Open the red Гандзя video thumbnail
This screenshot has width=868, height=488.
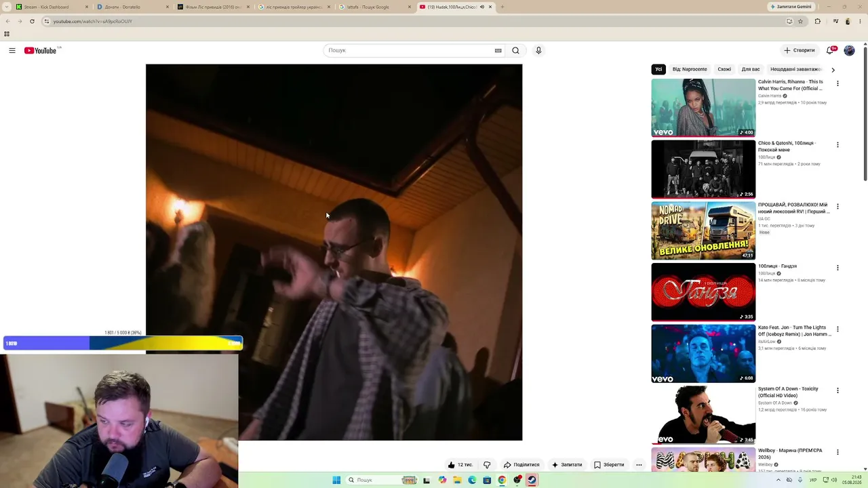[703, 292]
